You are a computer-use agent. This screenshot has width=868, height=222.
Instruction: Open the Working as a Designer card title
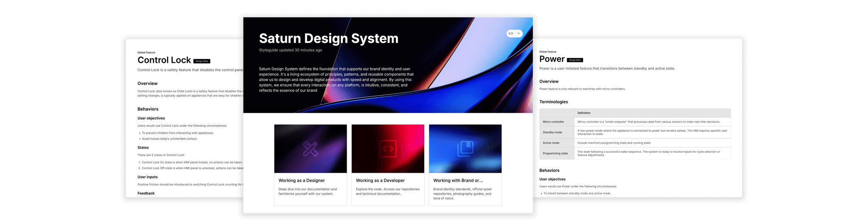tap(301, 180)
